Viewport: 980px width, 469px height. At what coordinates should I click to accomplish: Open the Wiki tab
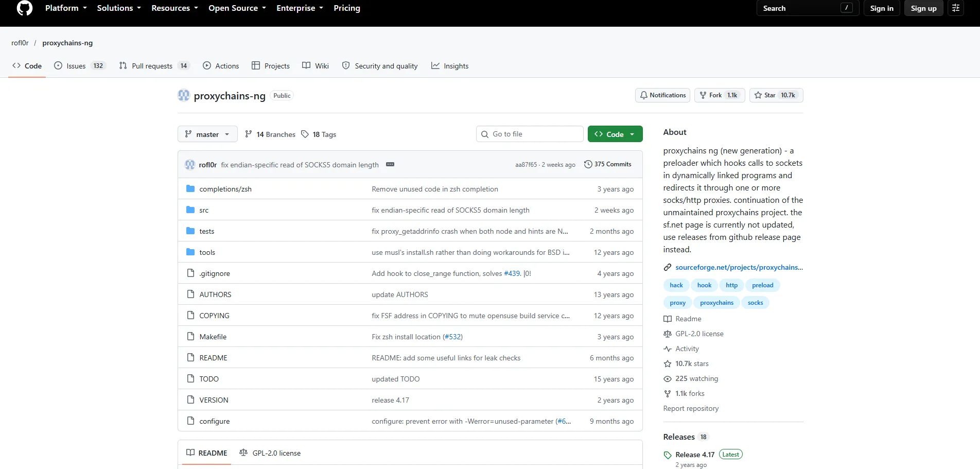[316, 66]
